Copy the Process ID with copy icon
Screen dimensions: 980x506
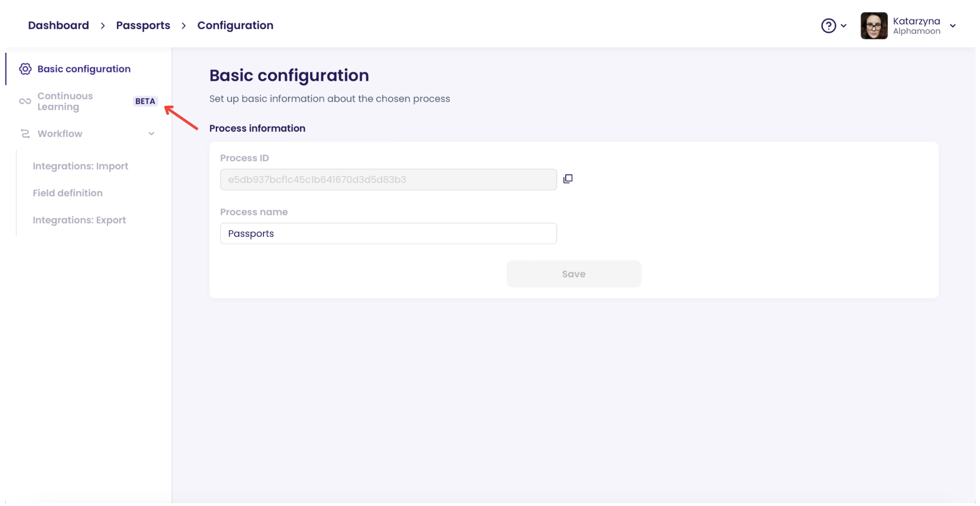pyautogui.click(x=568, y=179)
